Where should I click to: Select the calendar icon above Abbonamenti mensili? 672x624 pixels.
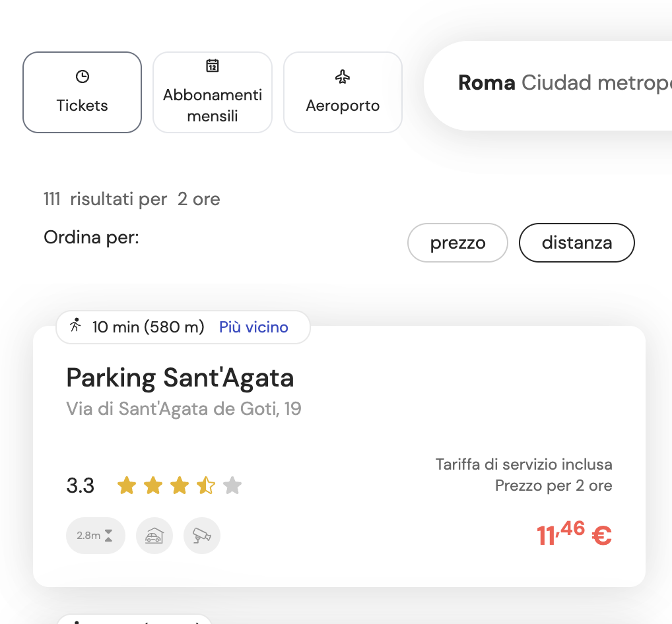(x=212, y=67)
